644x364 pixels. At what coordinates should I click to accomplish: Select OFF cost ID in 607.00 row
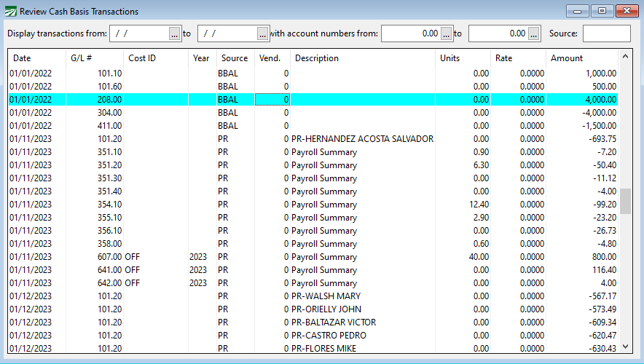pos(156,257)
